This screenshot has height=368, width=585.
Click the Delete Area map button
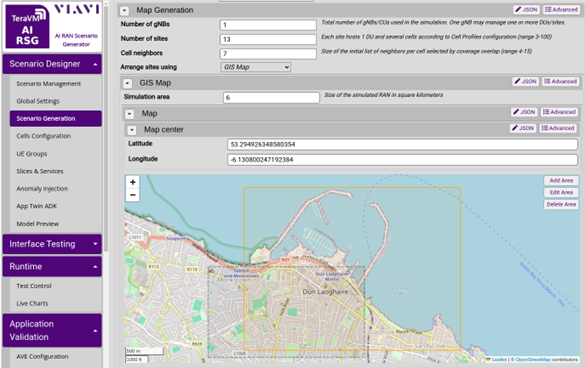(x=561, y=205)
